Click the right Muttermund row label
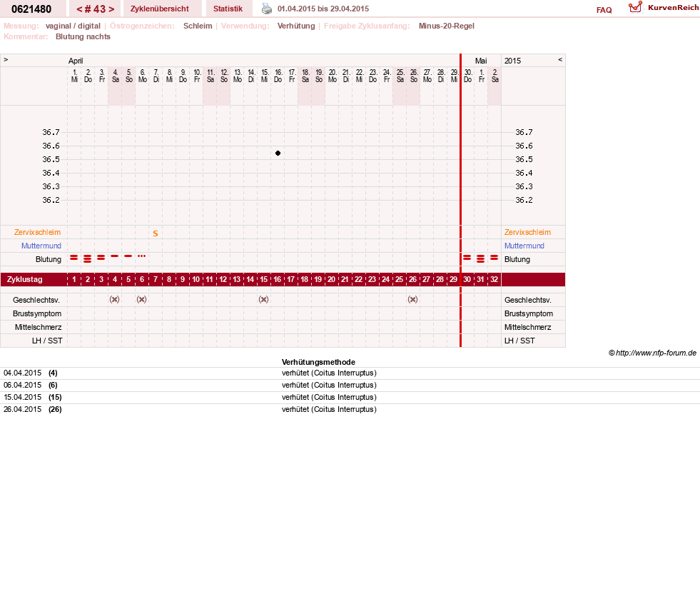Viewport: 700px width, 604px height. click(524, 246)
